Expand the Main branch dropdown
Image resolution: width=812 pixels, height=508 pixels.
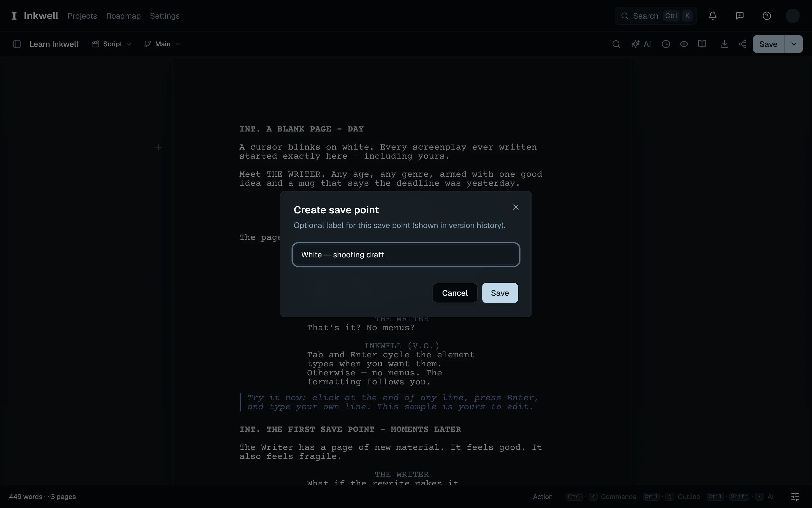162,44
